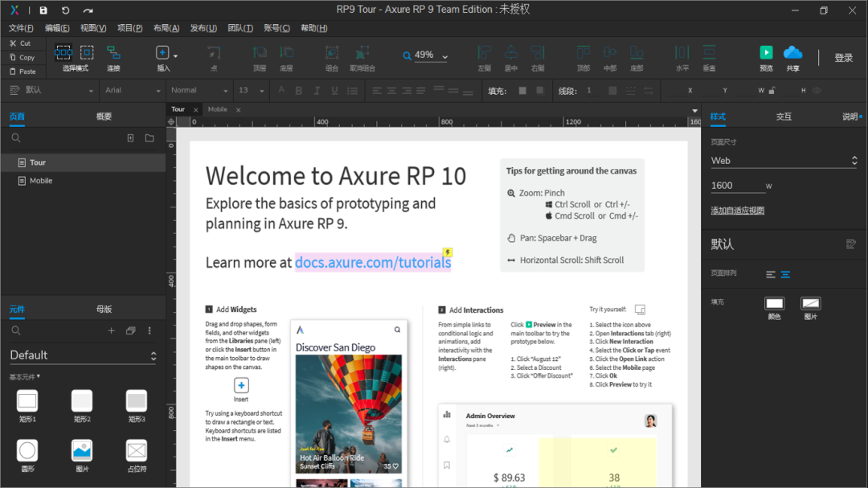Switch to the 交互 interactions tab

coord(784,117)
